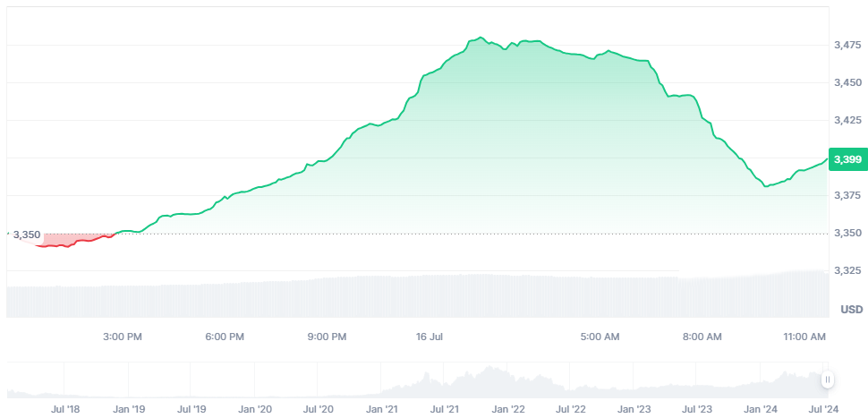Click the USD currency label

tap(851, 309)
